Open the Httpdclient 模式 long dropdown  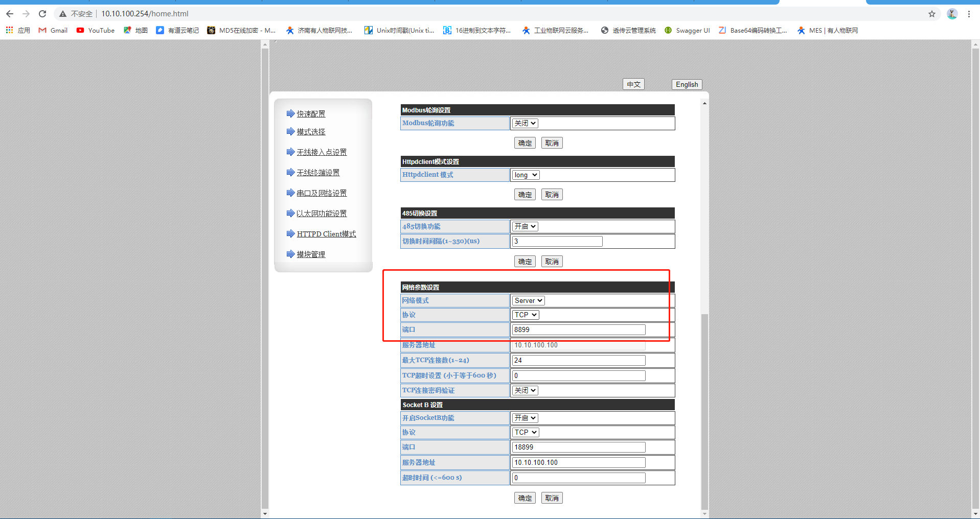click(526, 175)
